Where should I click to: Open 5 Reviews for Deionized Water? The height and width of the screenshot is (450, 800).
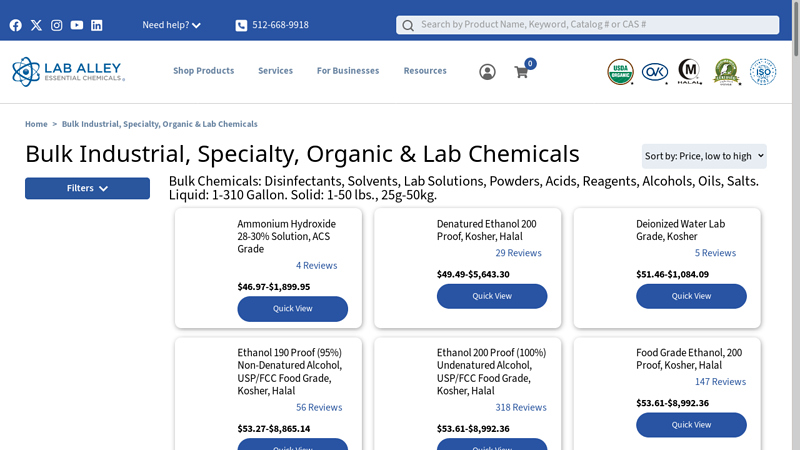coord(715,253)
